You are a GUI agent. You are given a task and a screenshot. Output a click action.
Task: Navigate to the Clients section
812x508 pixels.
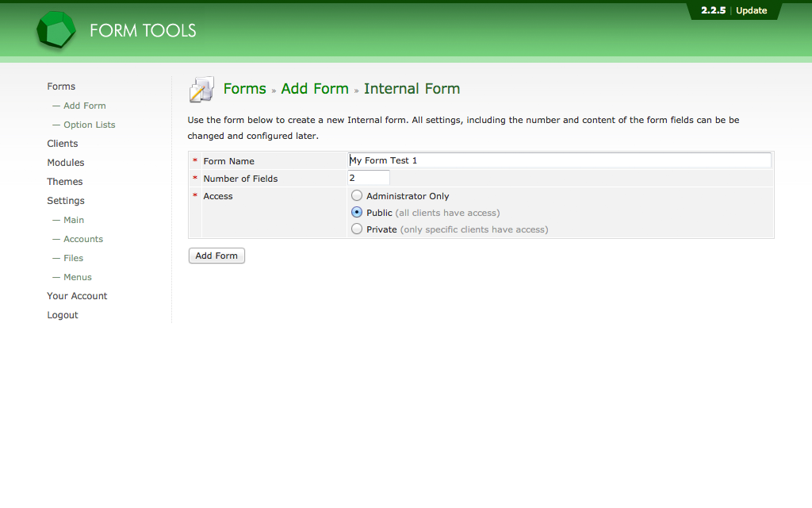point(62,144)
